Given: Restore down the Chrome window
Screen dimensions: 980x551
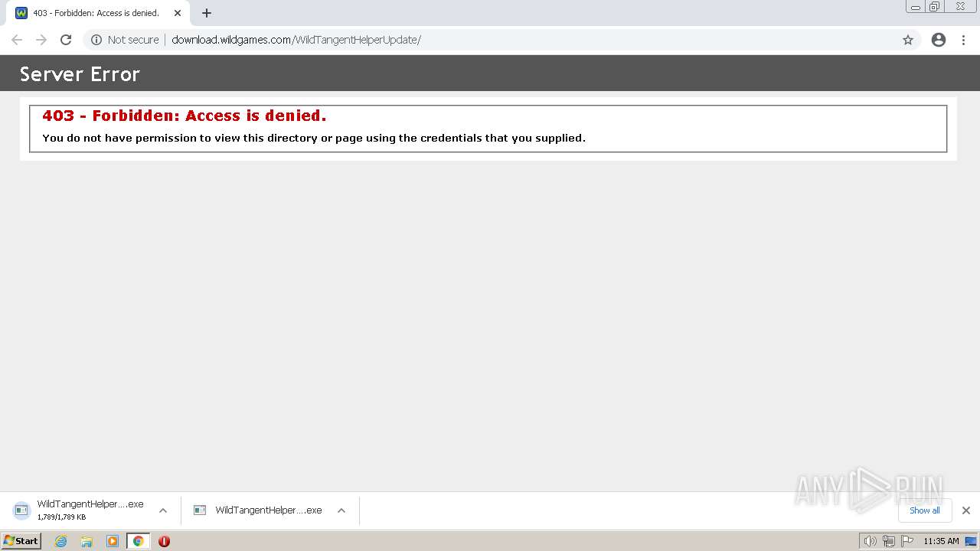Looking at the screenshot, I should pyautogui.click(x=935, y=7).
